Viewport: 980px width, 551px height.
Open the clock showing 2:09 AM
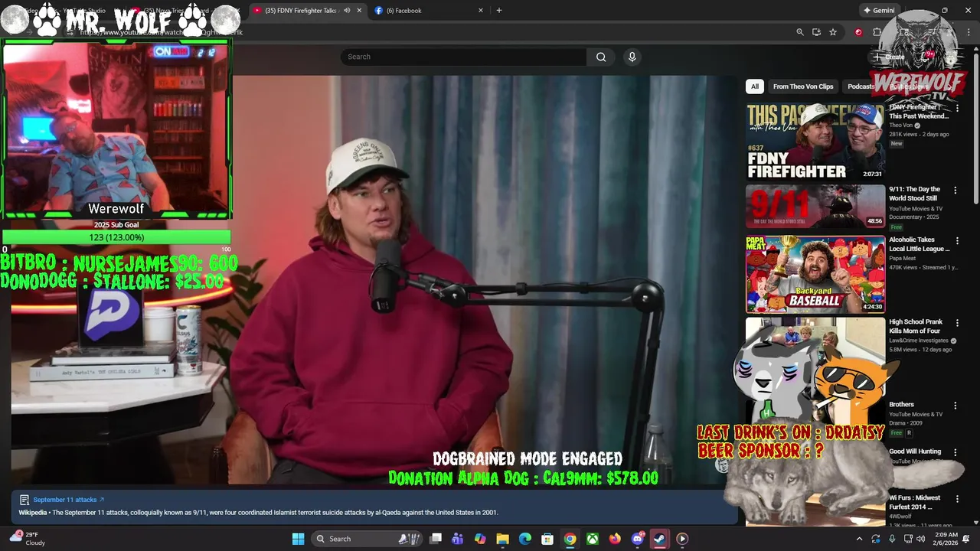[x=946, y=539]
